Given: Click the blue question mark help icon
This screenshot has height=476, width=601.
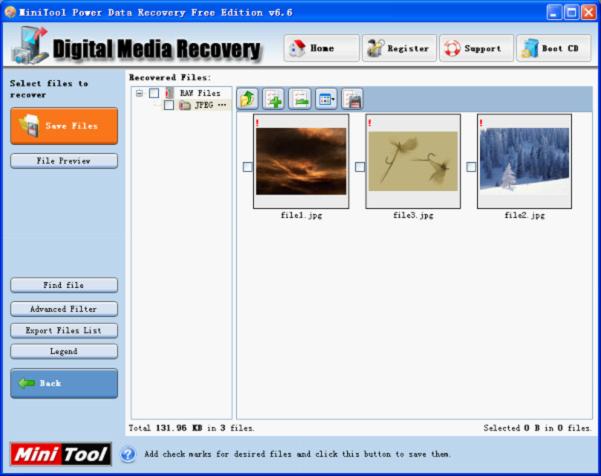Looking at the screenshot, I should (x=128, y=454).
